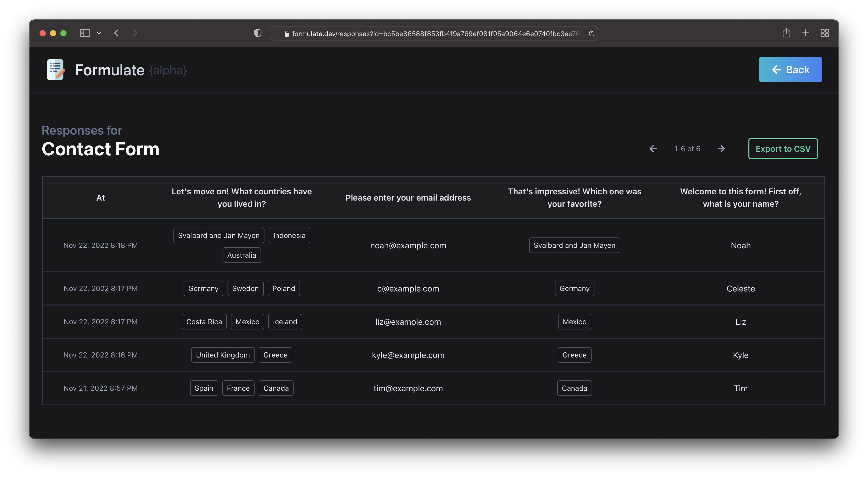Go back with the browser back arrow

coord(116,33)
